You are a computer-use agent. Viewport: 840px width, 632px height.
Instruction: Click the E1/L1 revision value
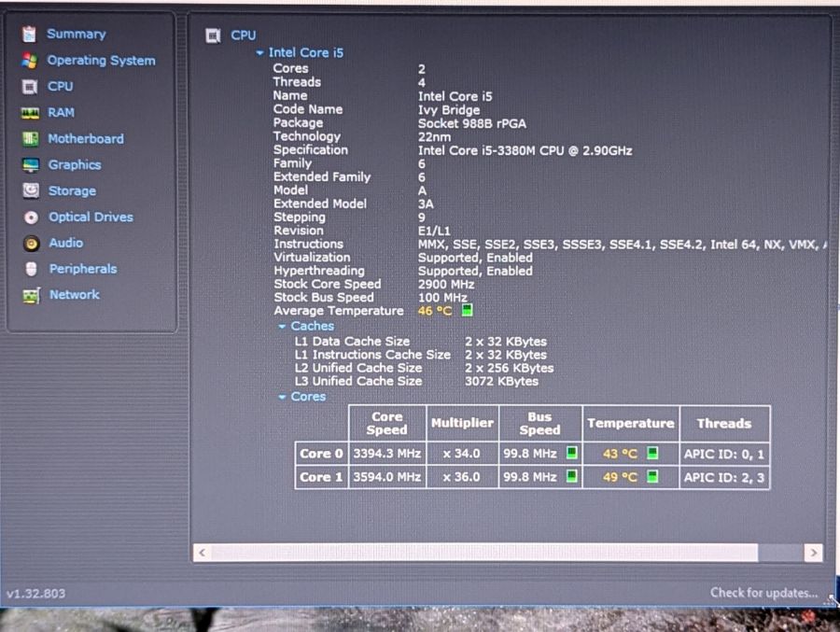pos(434,231)
